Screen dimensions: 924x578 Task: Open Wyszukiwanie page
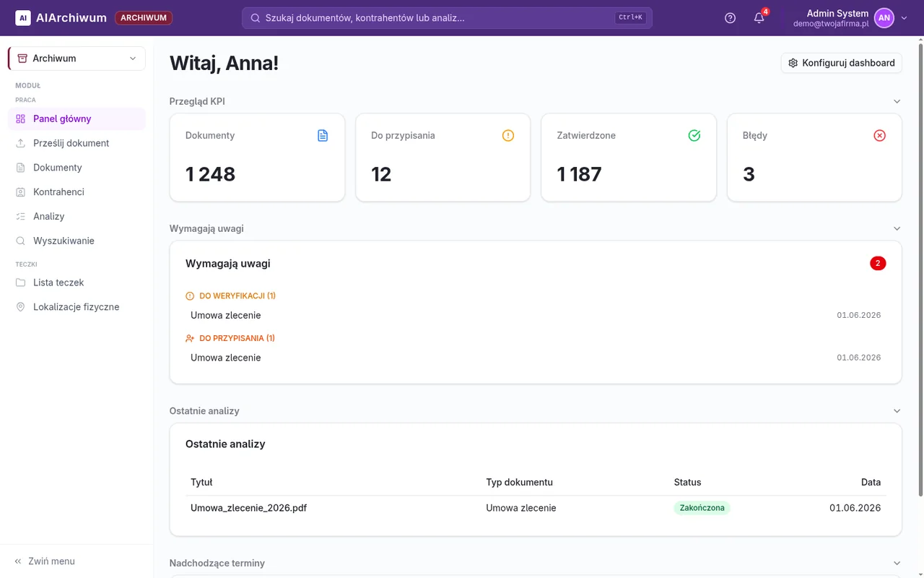[x=77, y=241]
